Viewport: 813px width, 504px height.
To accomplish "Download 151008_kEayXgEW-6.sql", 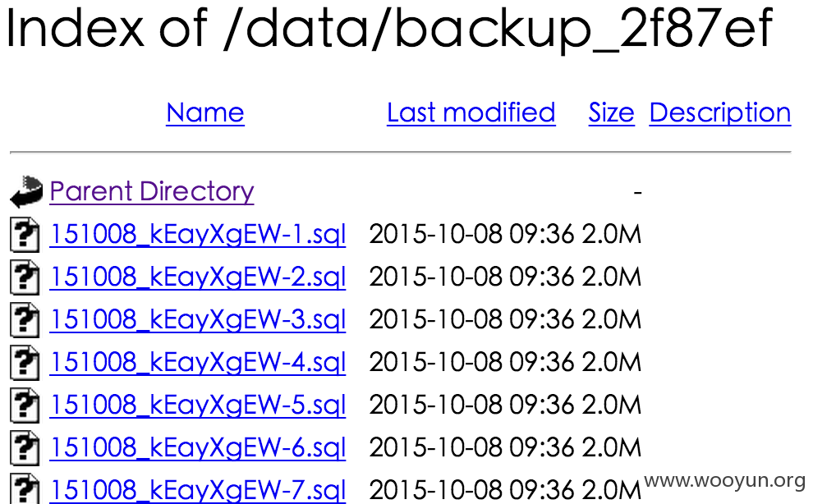I will click(198, 447).
